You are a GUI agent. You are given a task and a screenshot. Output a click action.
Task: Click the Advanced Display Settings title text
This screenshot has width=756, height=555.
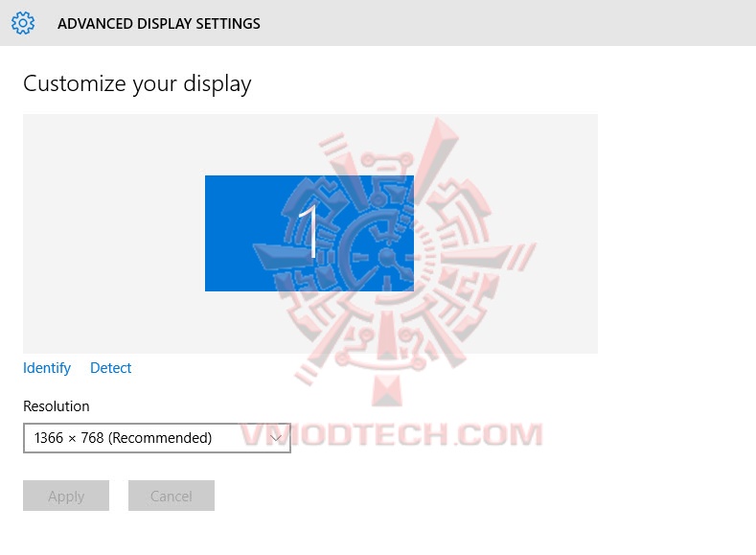(x=159, y=24)
